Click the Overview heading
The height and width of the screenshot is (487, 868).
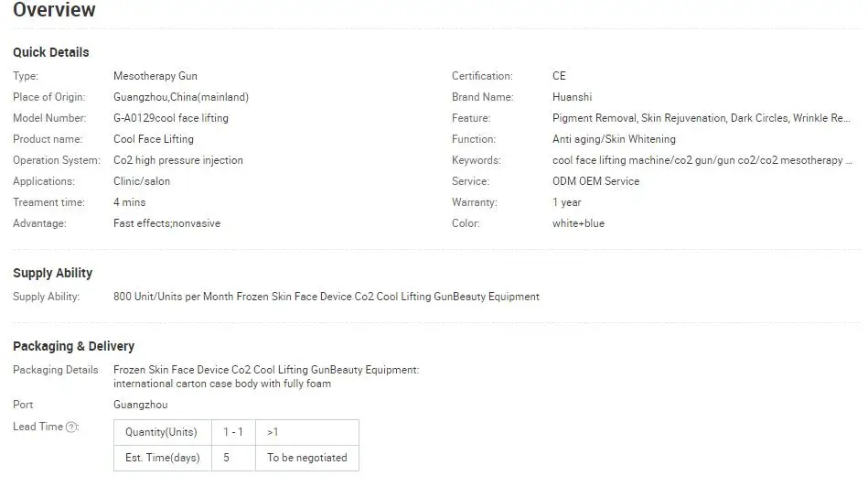coord(54,9)
